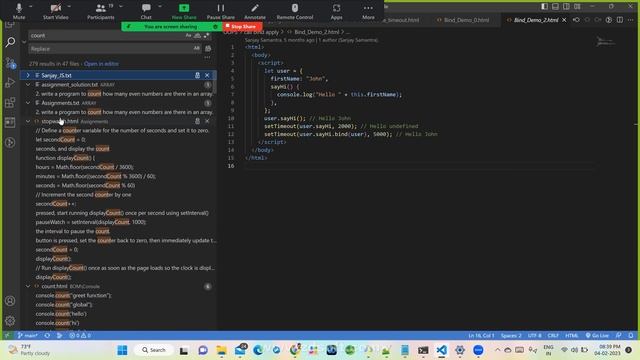This screenshot has width=640, height=360.
Task: Switch to Bind_Demo_2.html tab
Action: pyautogui.click(x=535, y=20)
